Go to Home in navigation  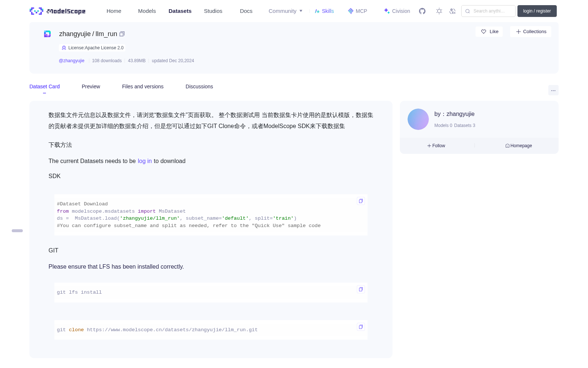(x=114, y=11)
